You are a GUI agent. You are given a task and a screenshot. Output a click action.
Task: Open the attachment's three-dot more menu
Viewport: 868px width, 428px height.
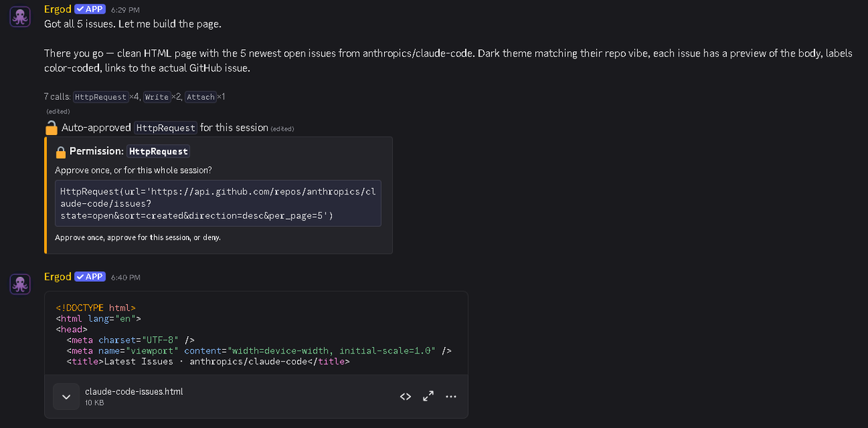pos(451,396)
